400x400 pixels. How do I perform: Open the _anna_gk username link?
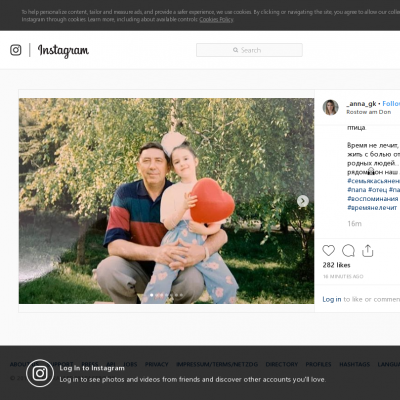(361, 104)
